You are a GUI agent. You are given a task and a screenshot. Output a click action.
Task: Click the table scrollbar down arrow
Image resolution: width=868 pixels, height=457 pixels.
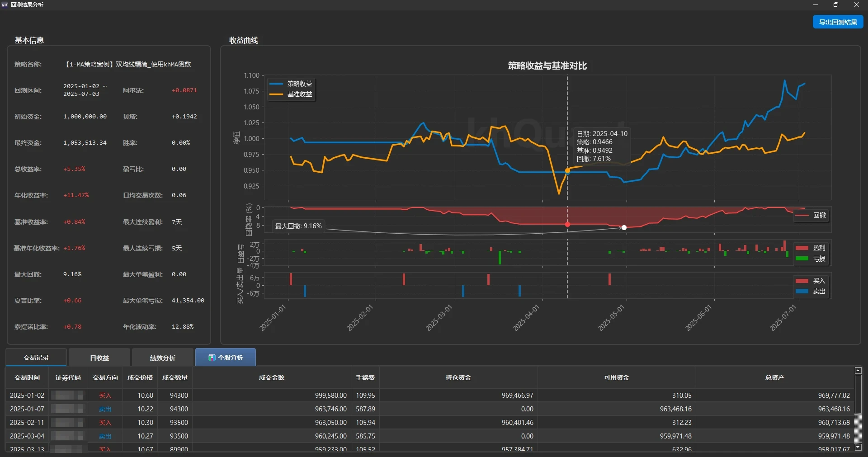pyautogui.click(x=858, y=448)
